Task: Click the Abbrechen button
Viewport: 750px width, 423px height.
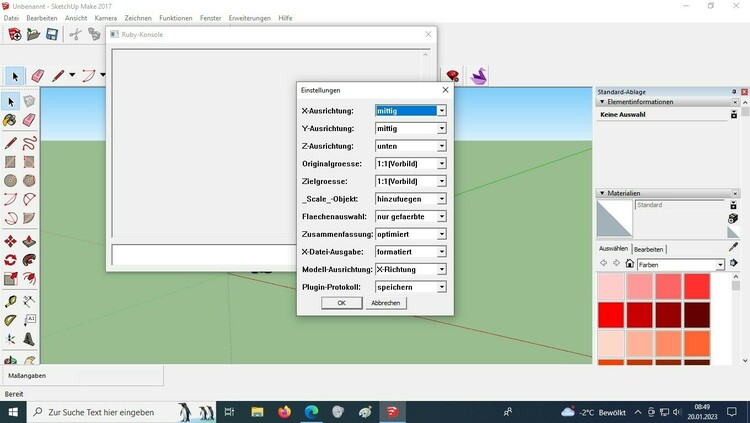Action: pos(386,303)
